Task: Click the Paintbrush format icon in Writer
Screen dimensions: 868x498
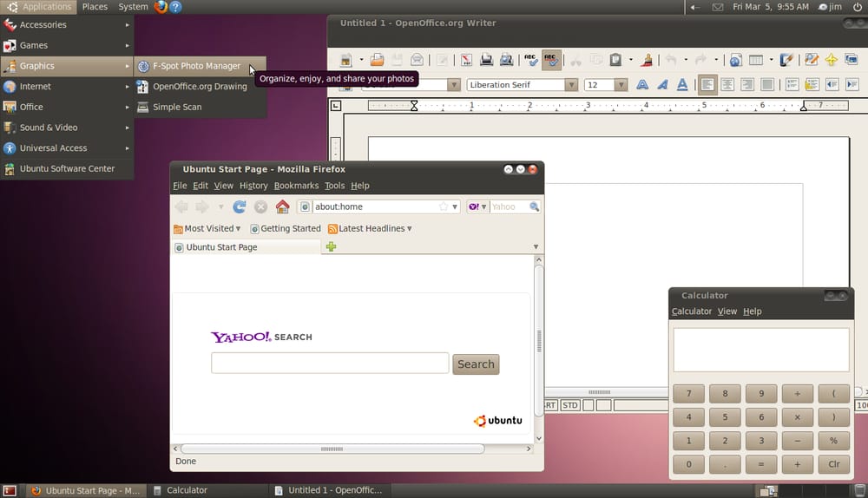Action: (647, 60)
